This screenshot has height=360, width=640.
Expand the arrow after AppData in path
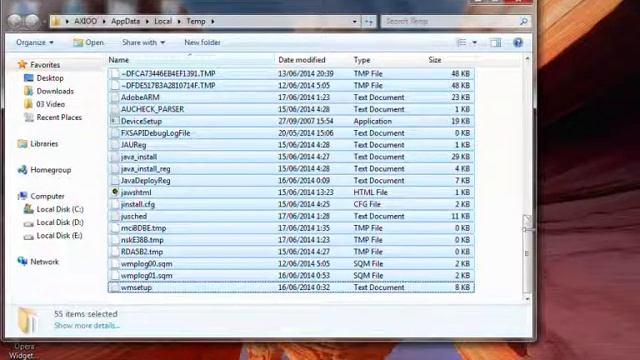pos(147,21)
